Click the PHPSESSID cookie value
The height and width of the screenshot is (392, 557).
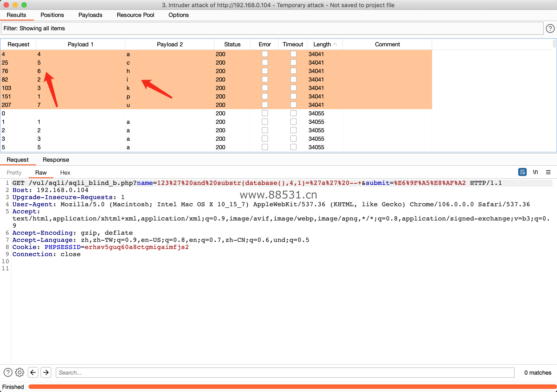pyautogui.click(x=137, y=247)
